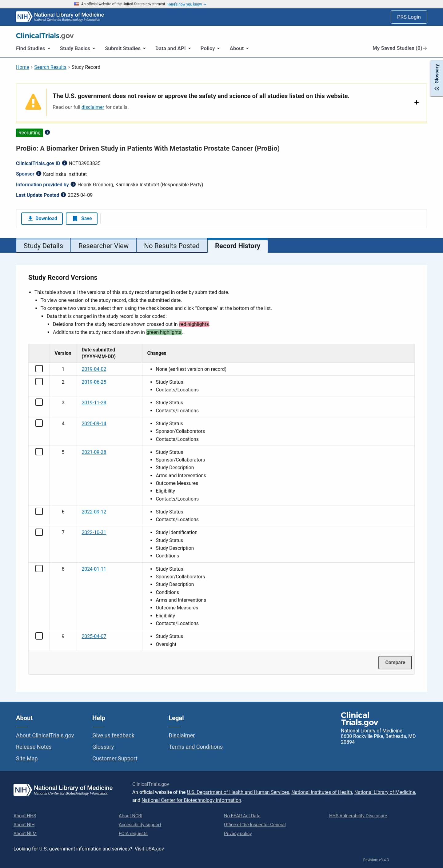Screen dimensions: 443x868
Task: Open Customer Support footer link
Action: [x=115, y=759]
